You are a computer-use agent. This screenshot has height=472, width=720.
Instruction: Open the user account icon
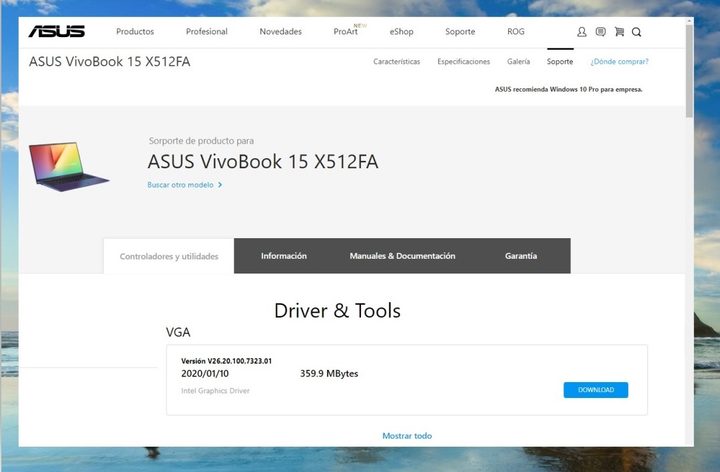click(582, 32)
